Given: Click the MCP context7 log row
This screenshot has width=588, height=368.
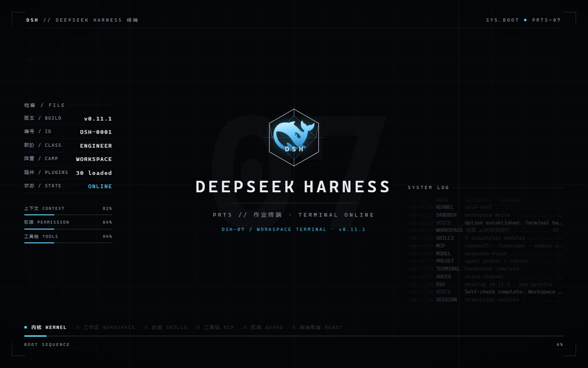Looking at the screenshot, I should (485, 246).
